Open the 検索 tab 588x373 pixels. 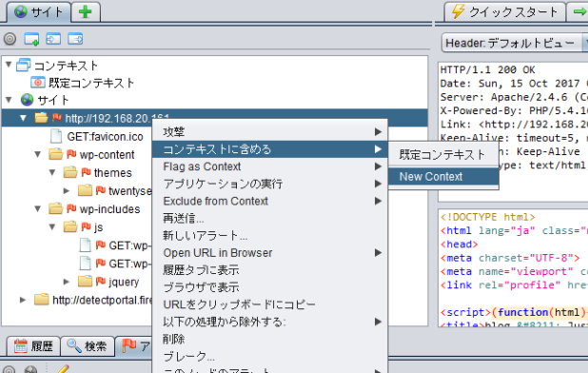(88, 345)
